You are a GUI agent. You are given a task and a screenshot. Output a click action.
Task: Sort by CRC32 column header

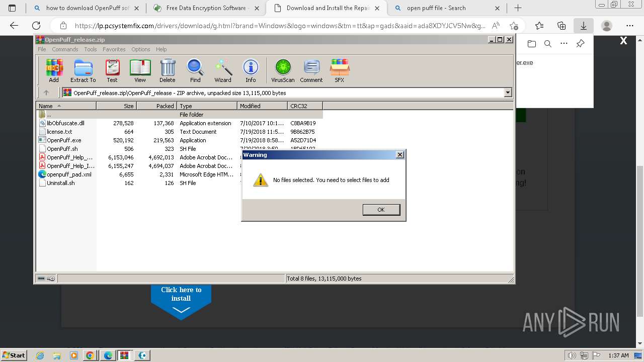(305, 106)
